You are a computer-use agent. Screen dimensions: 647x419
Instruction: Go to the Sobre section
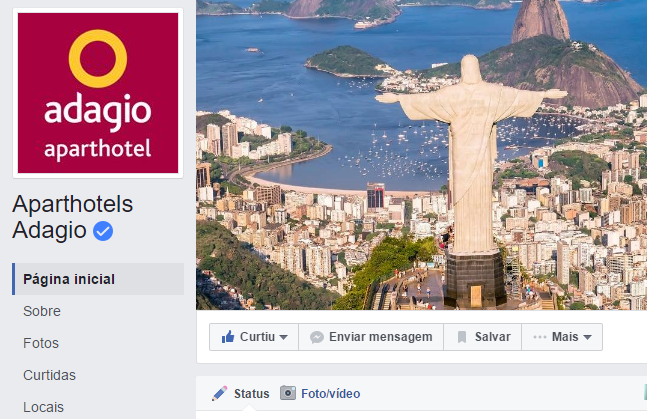coord(42,311)
